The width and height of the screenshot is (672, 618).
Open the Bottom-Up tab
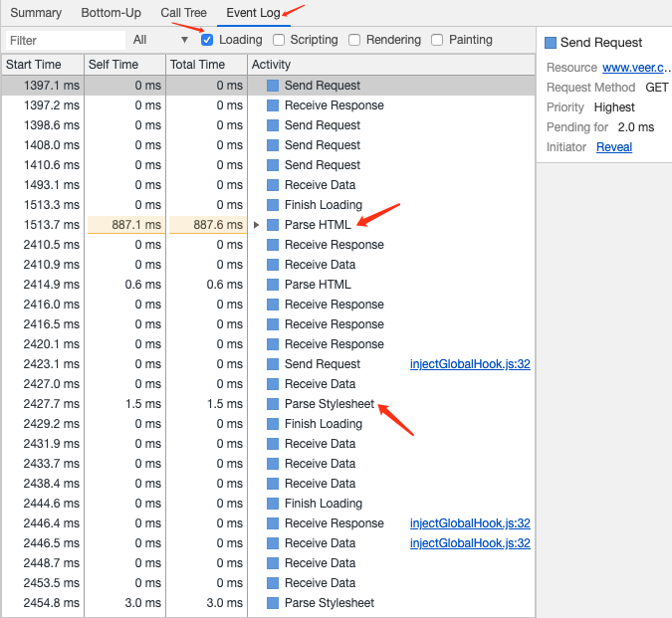coord(111,13)
